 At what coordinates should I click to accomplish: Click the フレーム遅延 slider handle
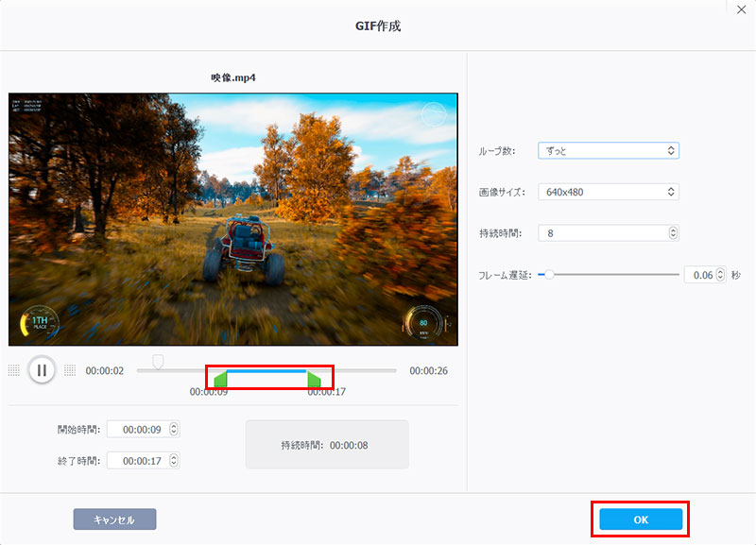point(549,275)
